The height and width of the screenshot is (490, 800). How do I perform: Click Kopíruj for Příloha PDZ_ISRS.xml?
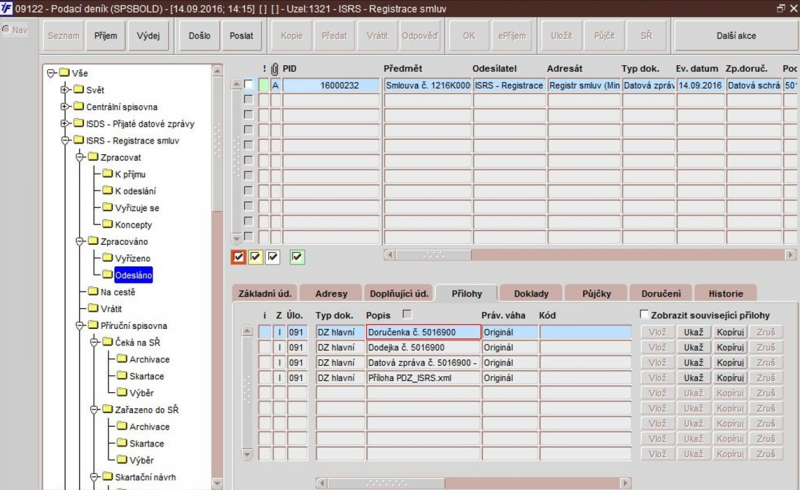click(x=730, y=378)
